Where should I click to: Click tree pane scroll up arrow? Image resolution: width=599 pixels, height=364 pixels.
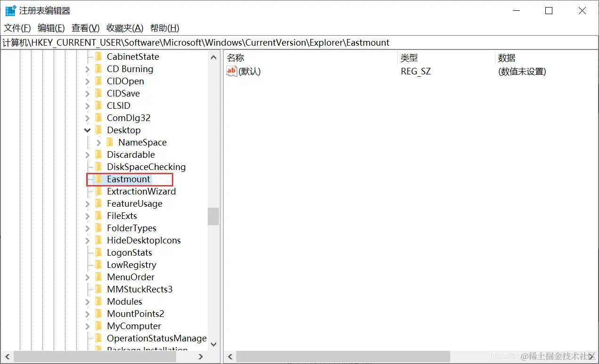213,57
